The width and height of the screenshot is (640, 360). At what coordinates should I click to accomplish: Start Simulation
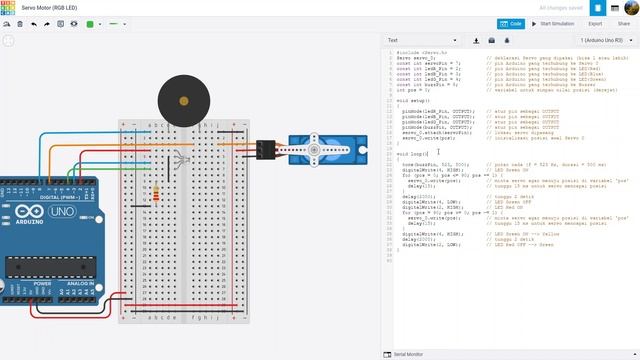(x=553, y=24)
